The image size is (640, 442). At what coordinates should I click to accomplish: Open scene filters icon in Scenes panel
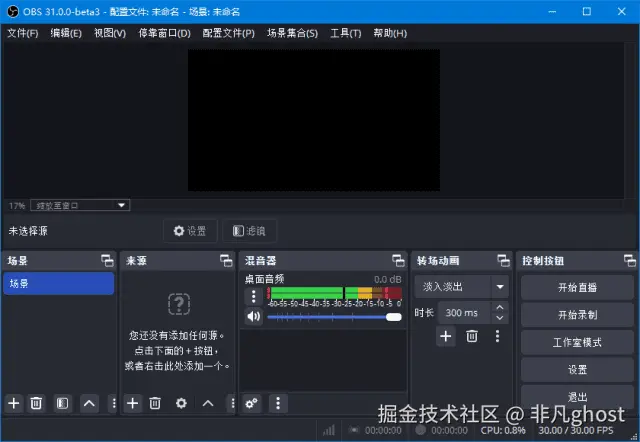[x=62, y=403]
